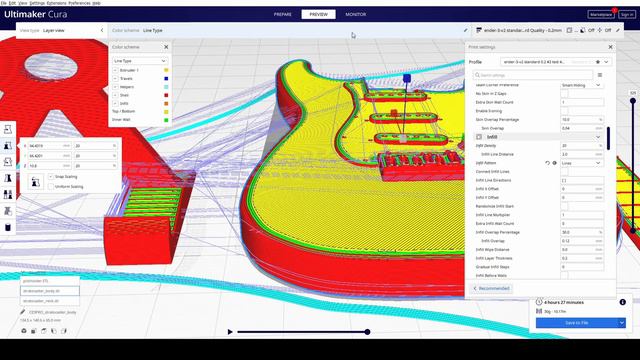Viewport: 640px width, 360px height.
Task: Click the second view icon in bottom-left row
Action: pyautogui.click(x=34, y=331)
